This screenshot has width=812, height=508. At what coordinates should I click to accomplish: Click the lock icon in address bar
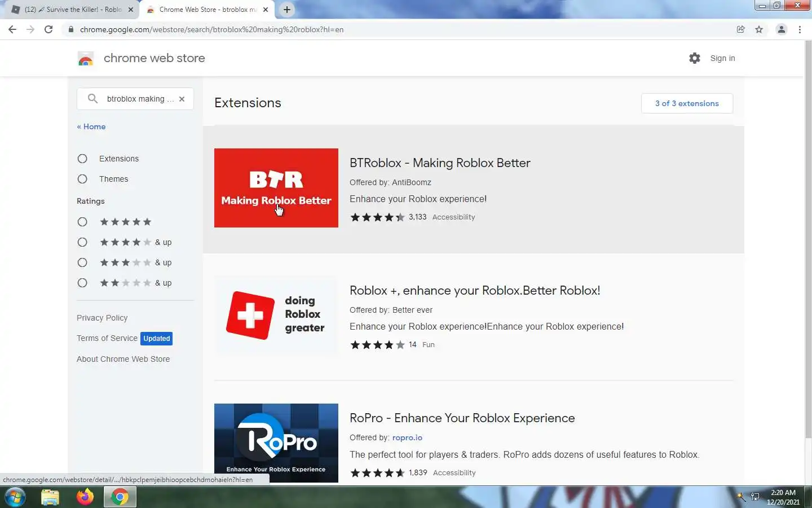tap(70, 29)
